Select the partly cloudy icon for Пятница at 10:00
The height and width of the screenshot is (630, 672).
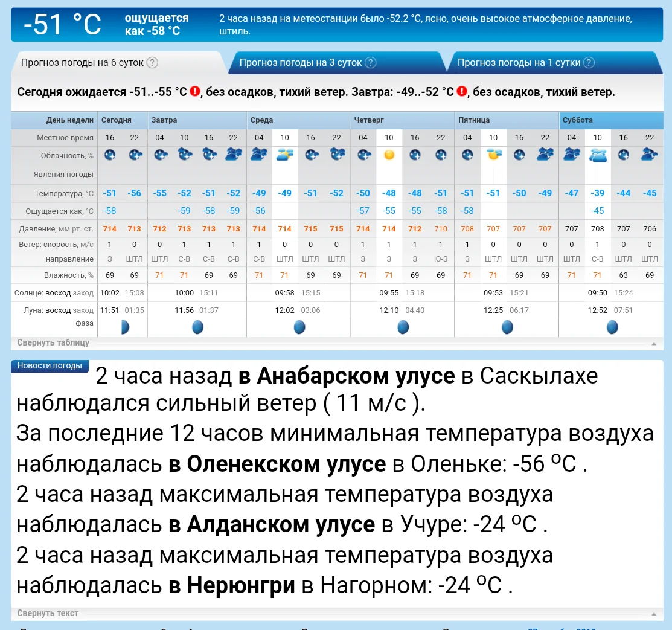coord(493,155)
